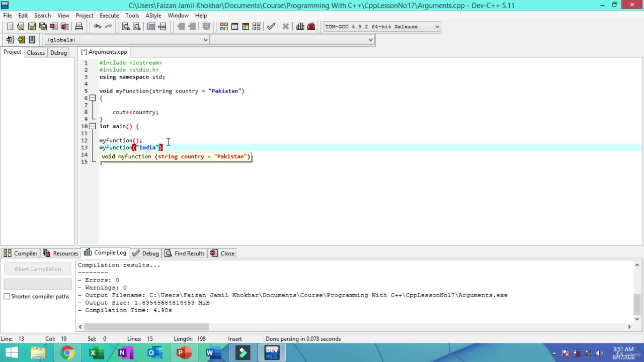Select the Compile Log bottom tab
Screen dimensions: 644x362
[105, 253]
